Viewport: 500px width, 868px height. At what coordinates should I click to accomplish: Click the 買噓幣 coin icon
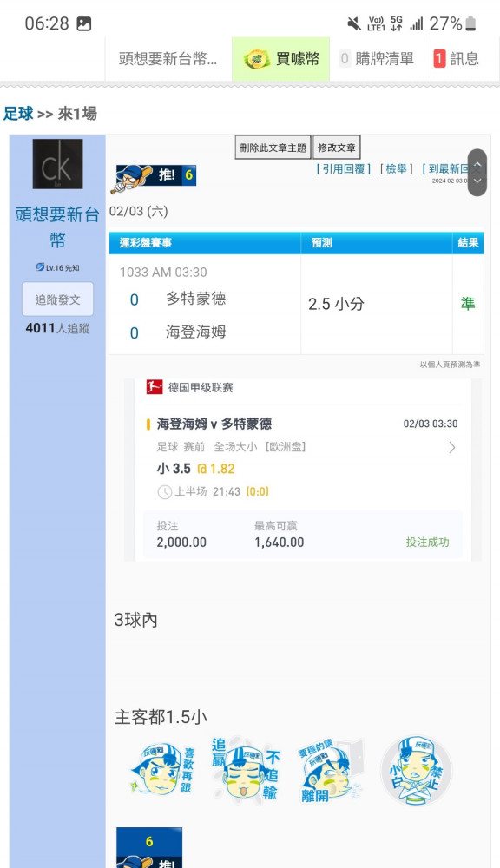(x=256, y=59)
